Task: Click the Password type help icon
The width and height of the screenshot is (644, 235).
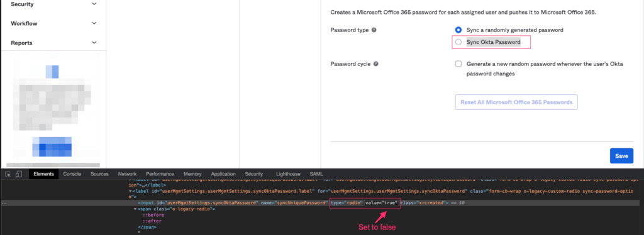Action: click(374, 30)
